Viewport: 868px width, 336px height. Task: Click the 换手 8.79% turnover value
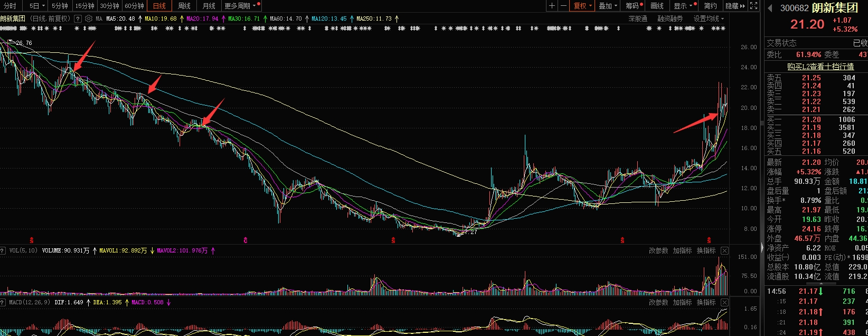coord(810,200)
